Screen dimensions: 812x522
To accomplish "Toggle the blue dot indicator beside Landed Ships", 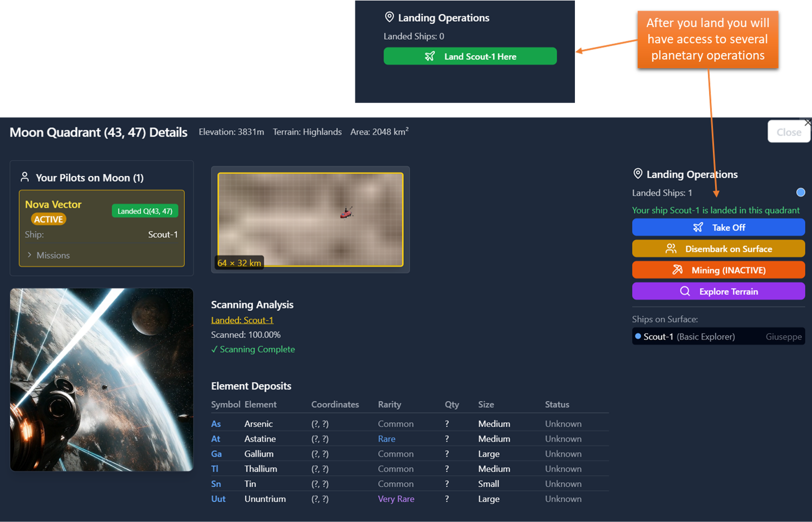I will [800, 192].
